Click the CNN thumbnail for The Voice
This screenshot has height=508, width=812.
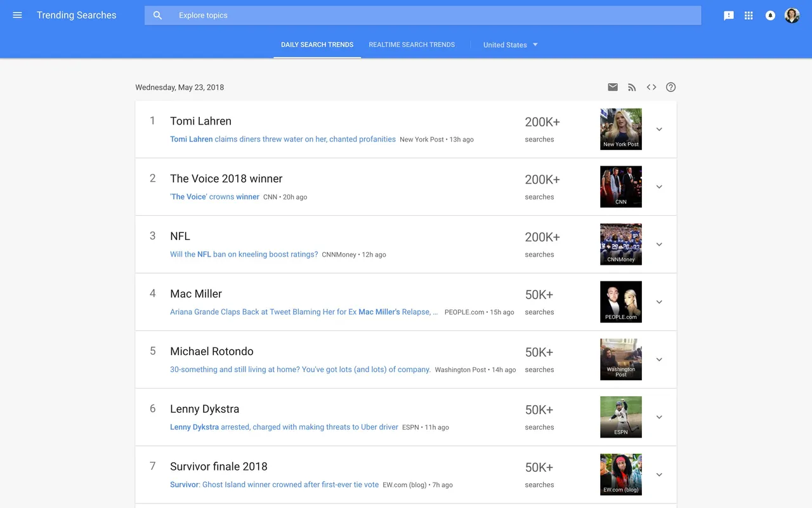pyautogui.click(x=621, y=187)
